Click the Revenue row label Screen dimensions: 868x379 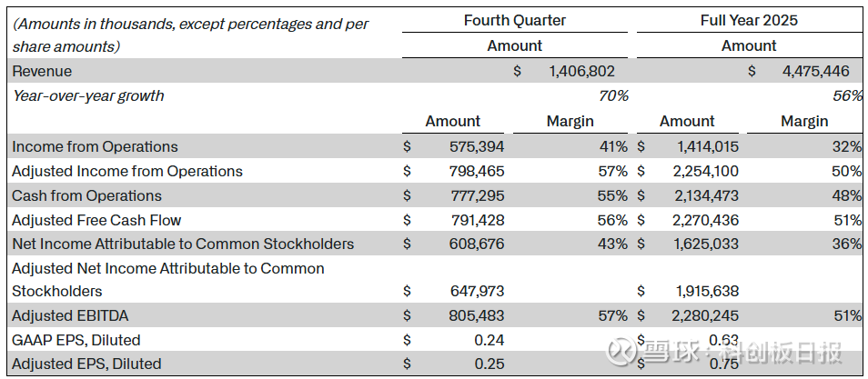click(42, 71)
